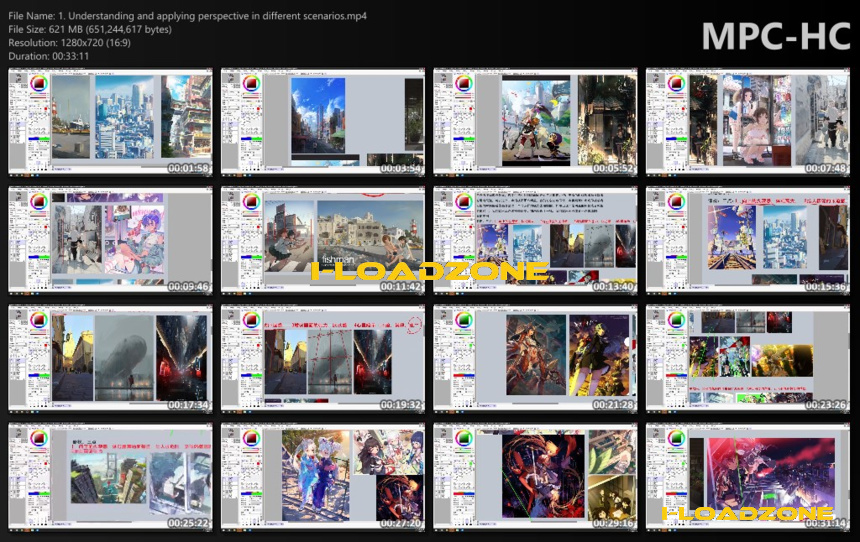Click the frame marked 00:23:26

coord(748,359)
